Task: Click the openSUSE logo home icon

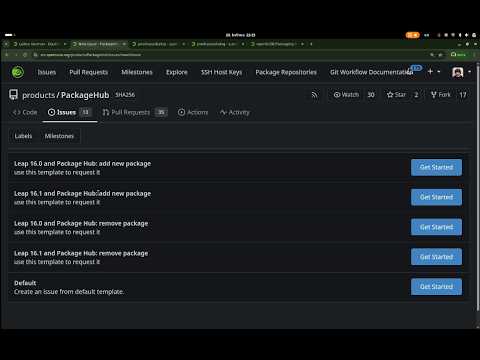Action: tap(18, 72)
